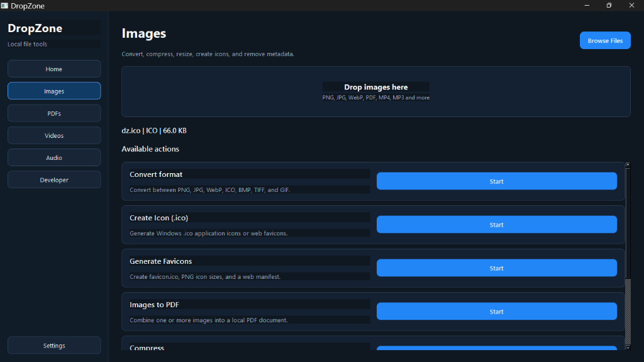The height and width of the screenshot is (362, 644).
Task: Select the Images sidebar item
Action: pos(54,91)
